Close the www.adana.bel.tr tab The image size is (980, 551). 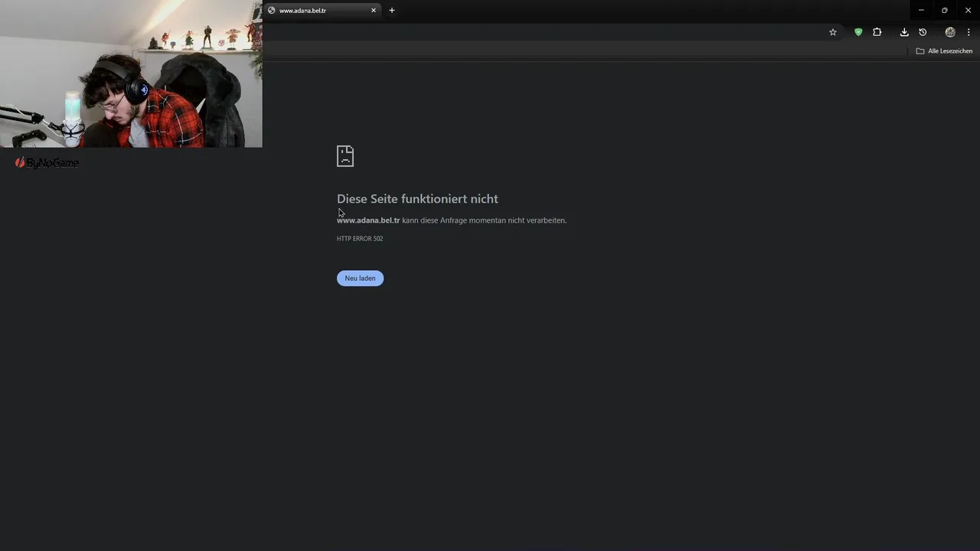pos(374,11)
